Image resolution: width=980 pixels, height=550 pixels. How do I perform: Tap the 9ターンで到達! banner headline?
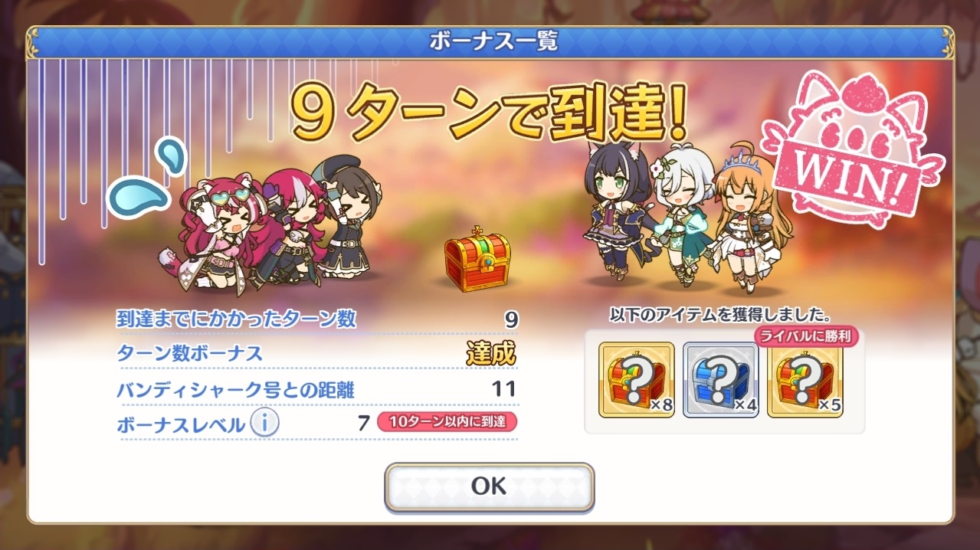(491, 115)
